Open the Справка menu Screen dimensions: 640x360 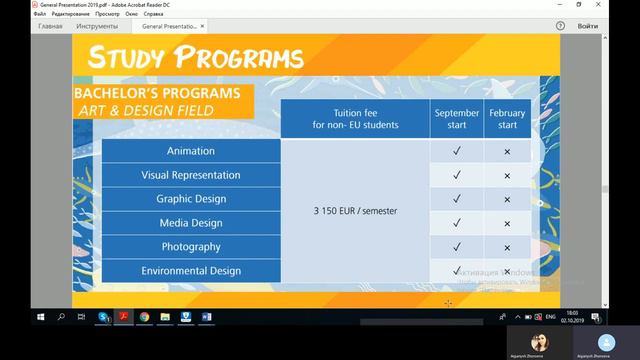click(x=153, y=14)
